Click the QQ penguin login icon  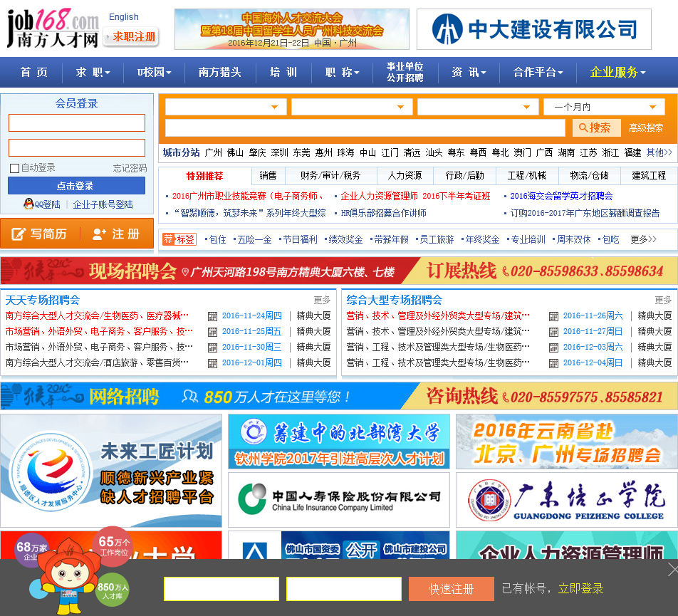point(28,204)
